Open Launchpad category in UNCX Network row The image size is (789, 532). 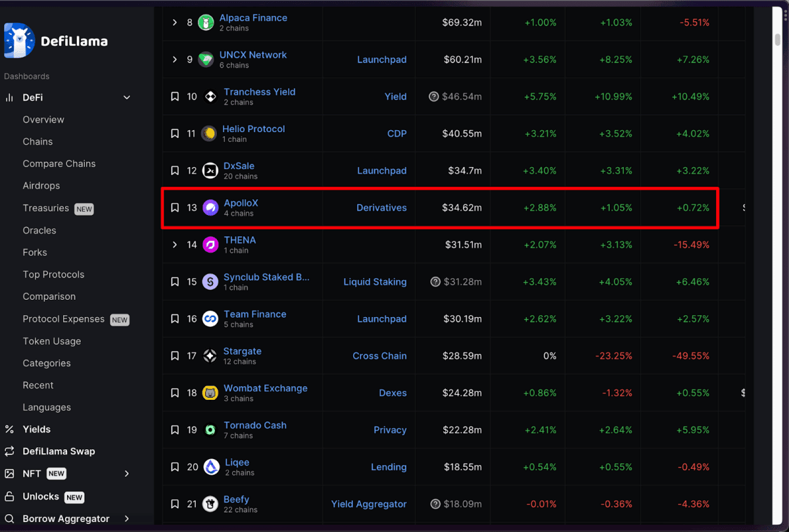coord(382,60)
